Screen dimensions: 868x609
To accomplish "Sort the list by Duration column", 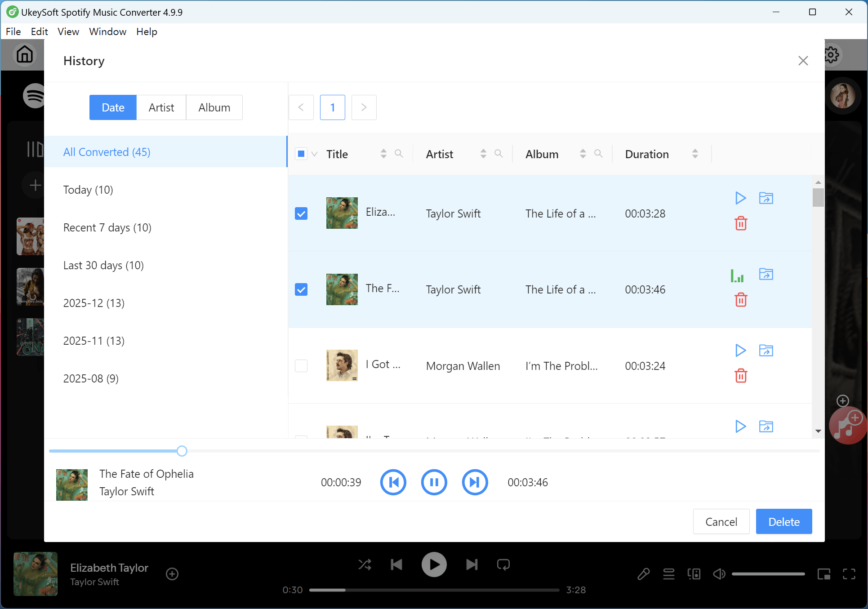I will point(695,154).
